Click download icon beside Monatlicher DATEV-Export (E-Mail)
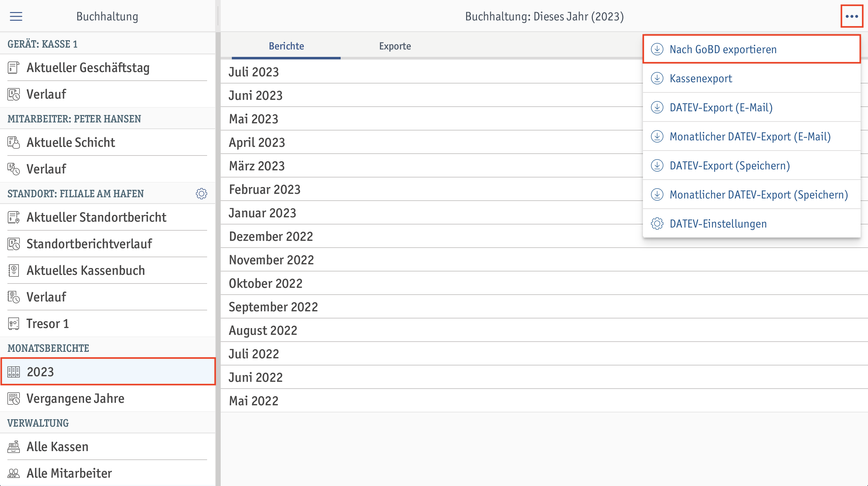The image size is (868, 486). (657, 137)
